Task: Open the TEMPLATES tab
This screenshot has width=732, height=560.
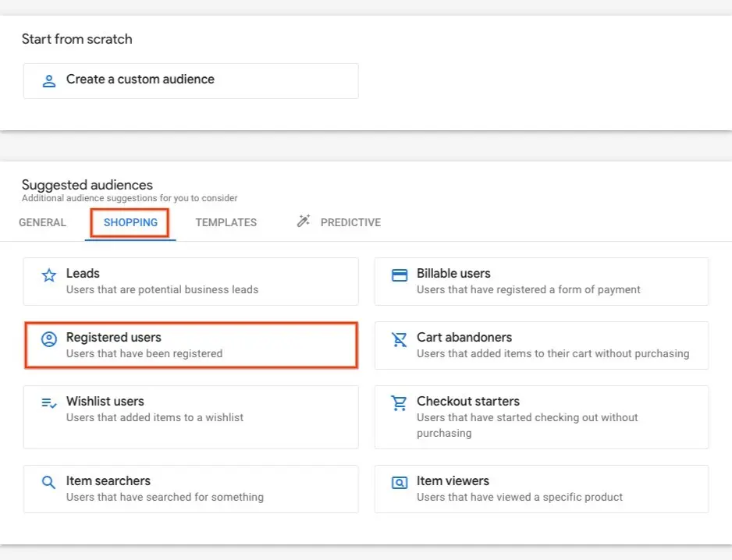Action: click(226, 222)
